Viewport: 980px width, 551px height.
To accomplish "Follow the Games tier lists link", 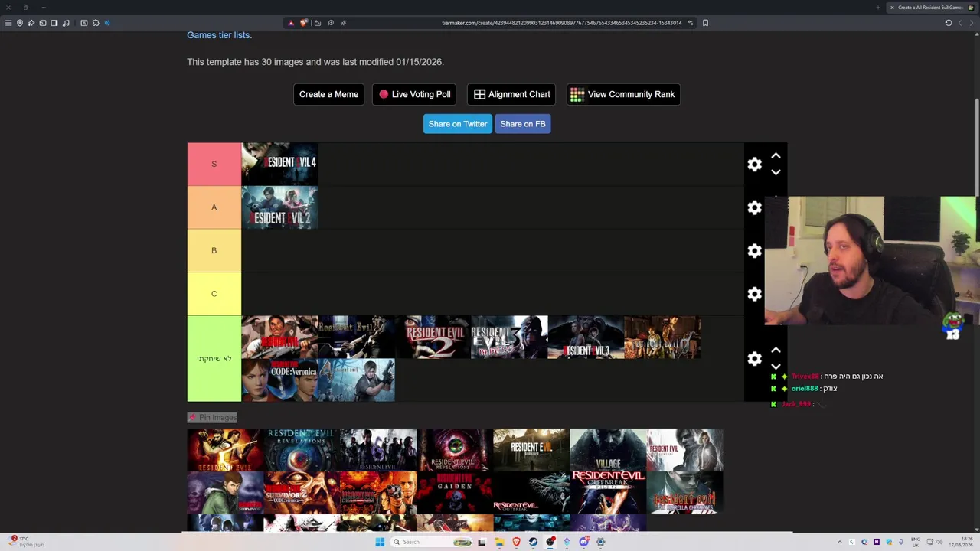I will (219, 35).
